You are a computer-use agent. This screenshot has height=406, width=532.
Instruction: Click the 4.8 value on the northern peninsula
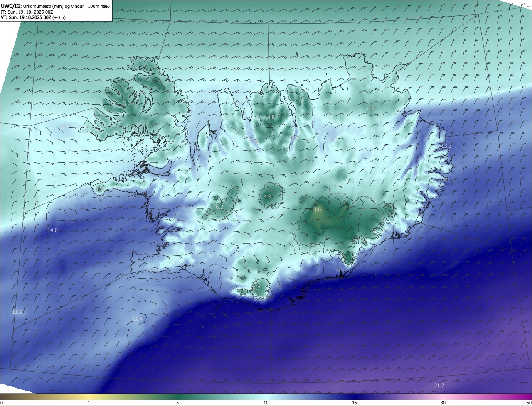click(271, 117)
